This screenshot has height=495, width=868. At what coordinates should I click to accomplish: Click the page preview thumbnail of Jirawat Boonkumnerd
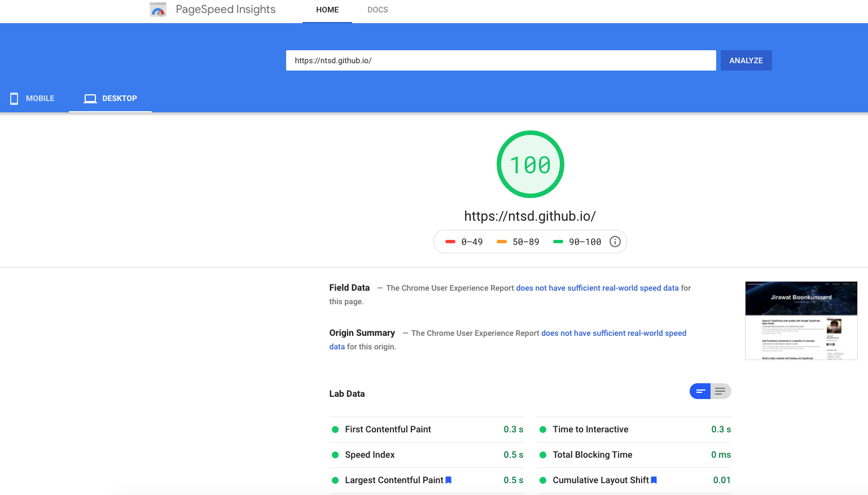click(x=801, y=321)
